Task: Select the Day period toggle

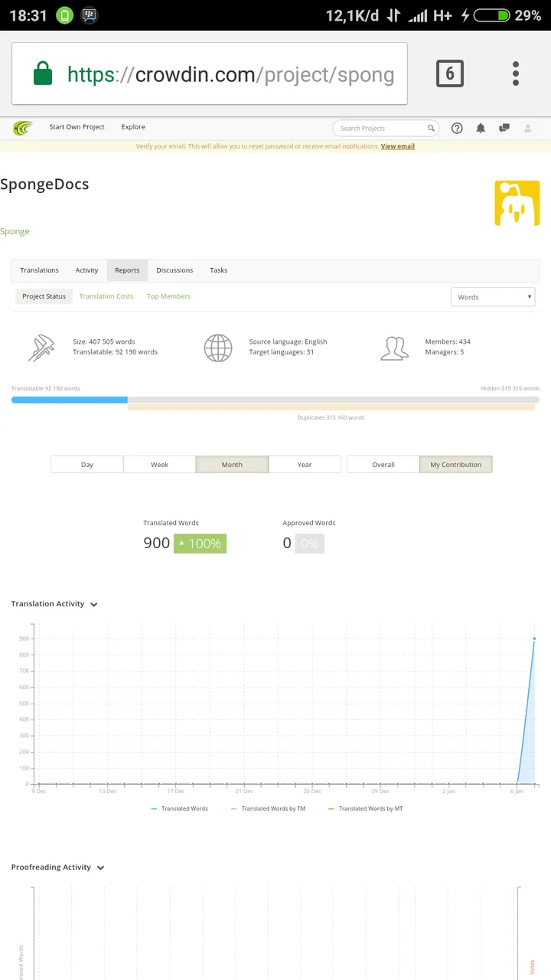Action: click(87, 465)
